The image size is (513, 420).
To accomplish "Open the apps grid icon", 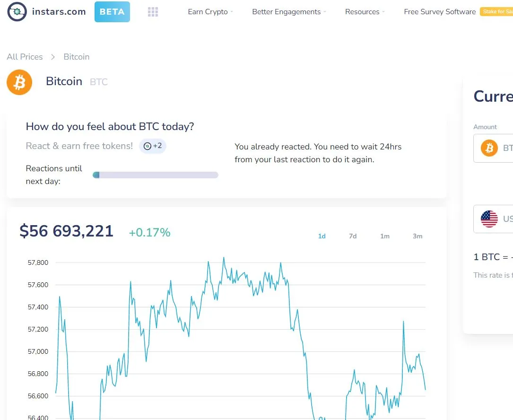I will (153, 12).
